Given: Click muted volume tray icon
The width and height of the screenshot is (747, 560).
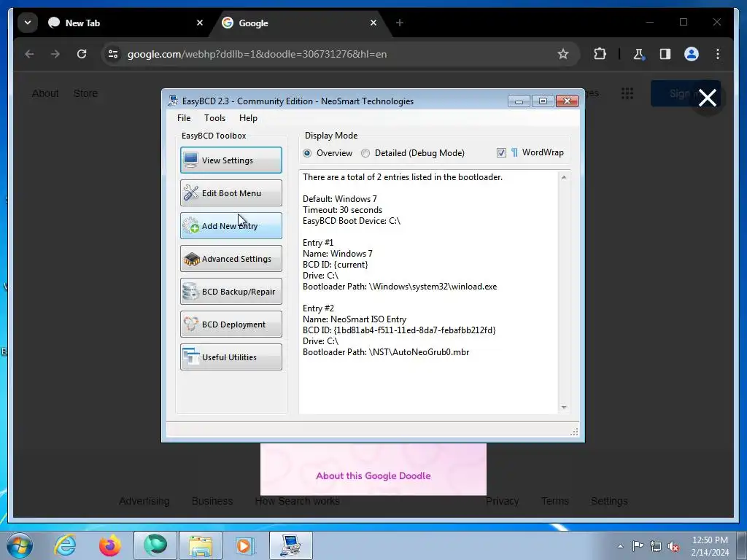Looking at the screenshot, I should click(x=673, y=546).
